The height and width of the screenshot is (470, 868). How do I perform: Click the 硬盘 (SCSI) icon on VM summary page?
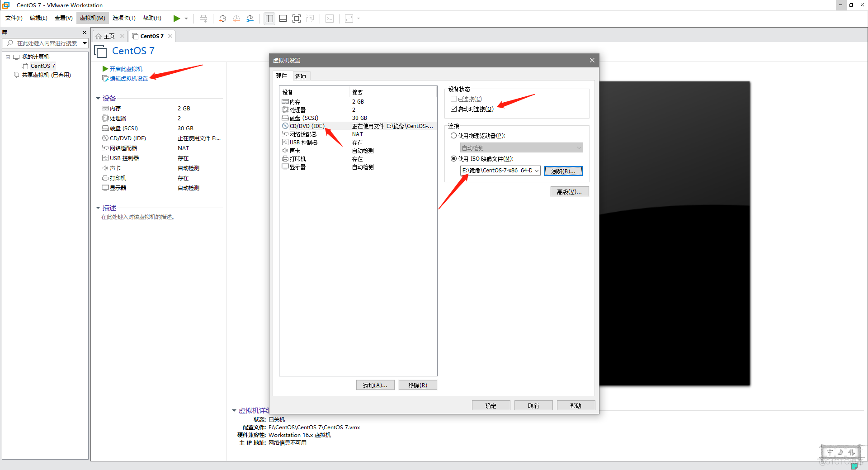point(105,128)
